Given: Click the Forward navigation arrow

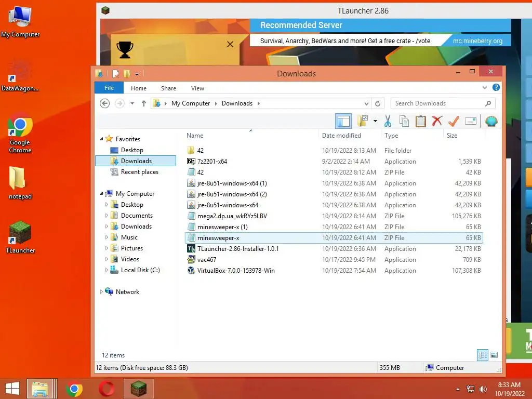Looking at the screenshot, I should 119,103.
